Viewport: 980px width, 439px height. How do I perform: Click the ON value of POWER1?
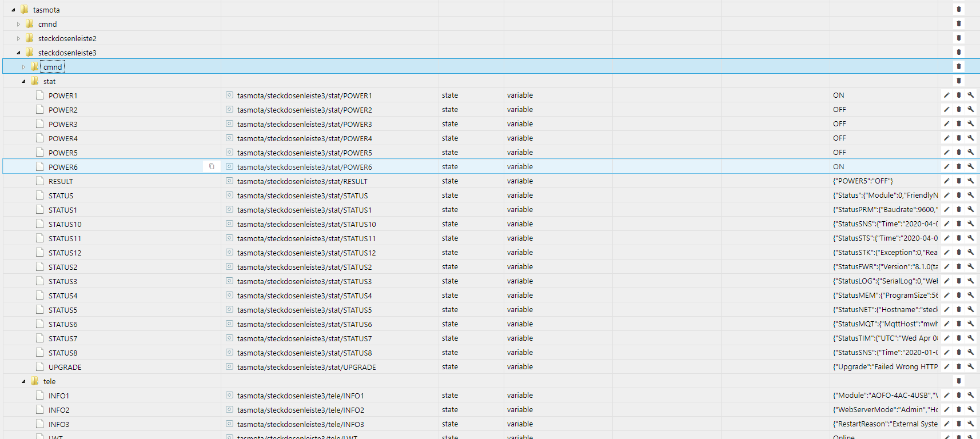click(x=839, y=95)
